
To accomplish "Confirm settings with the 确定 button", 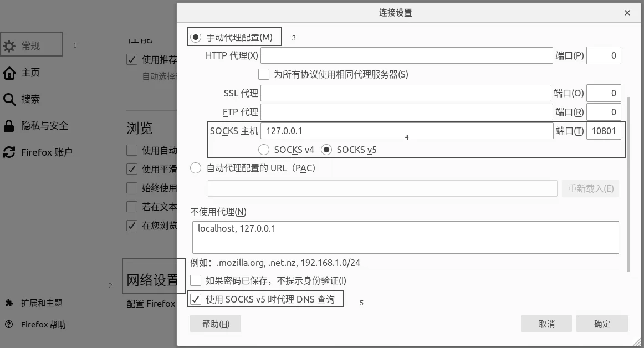I will pyautogui.click(x=602, y=324).
